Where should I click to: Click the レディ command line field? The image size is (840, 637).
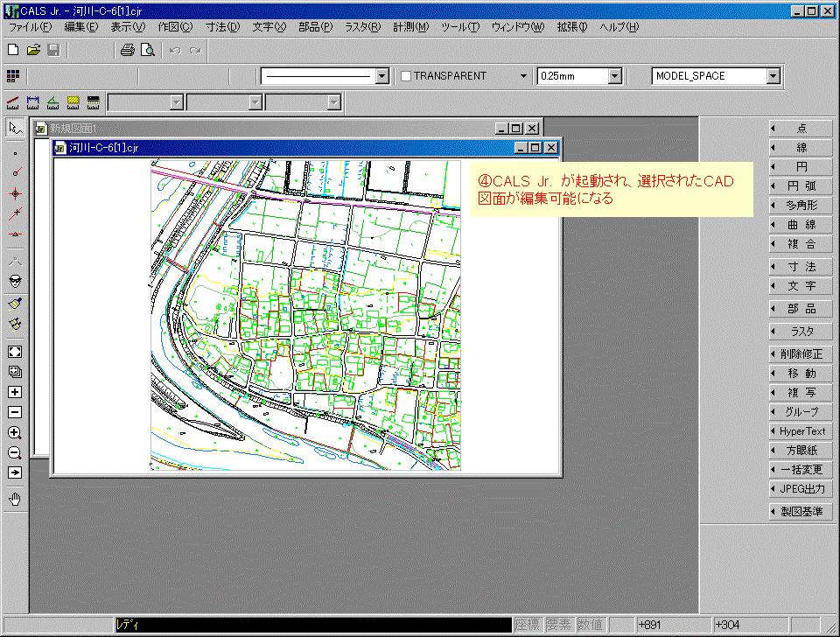[313, 625]
